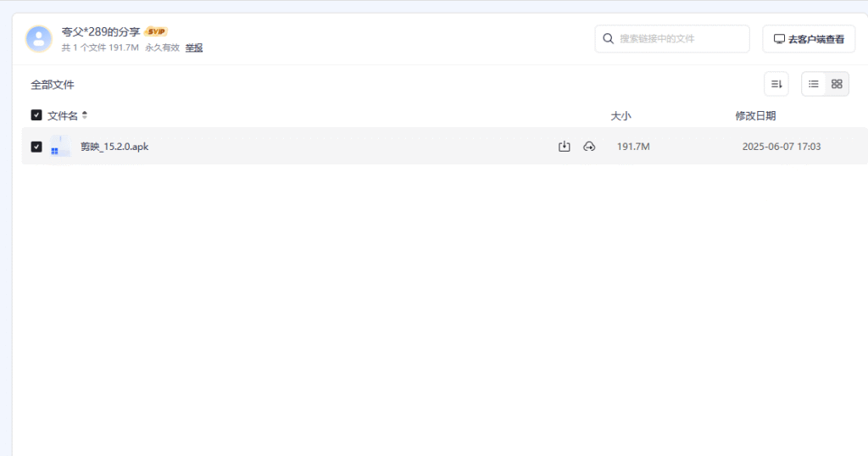
Task: Click the 夸父*289的分享 title
Action: coord(101,32)
